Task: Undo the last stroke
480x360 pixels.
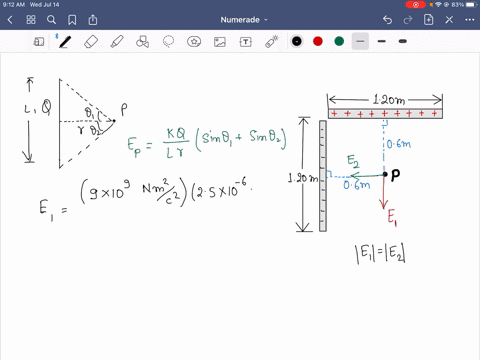Action: pos(387,20)
